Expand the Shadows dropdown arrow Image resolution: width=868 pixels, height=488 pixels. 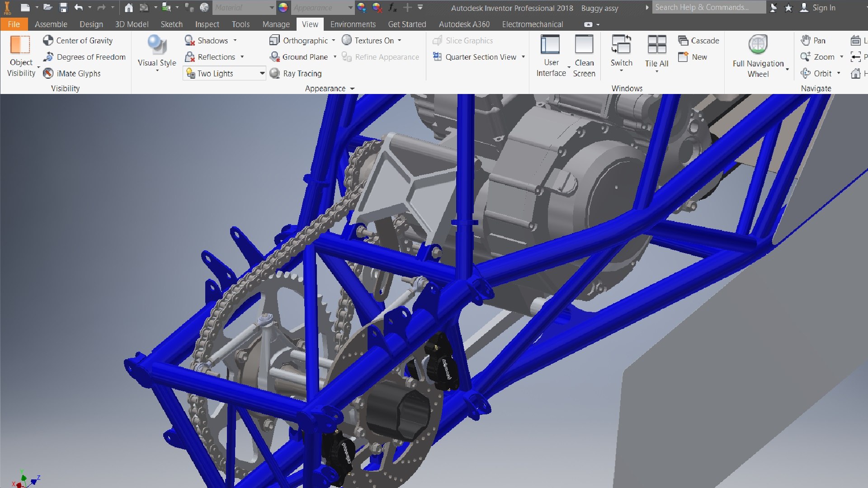pos(235,41)
